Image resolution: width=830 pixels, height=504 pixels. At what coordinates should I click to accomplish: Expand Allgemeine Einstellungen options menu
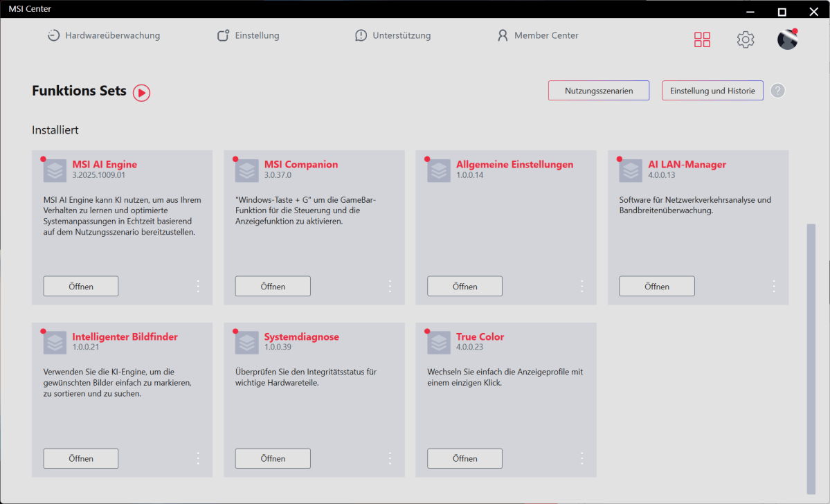click(581, 287)
